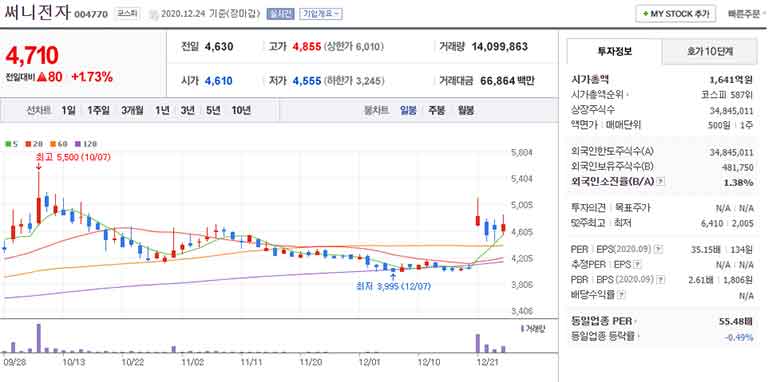The image size is (768, 382).
Task: Click the 최고 5,500 (10/07) chart marker
Action: click(73, 158)
